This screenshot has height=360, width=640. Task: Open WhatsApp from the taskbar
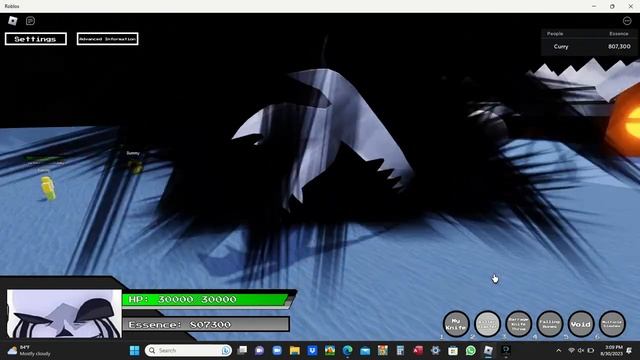(471, 350)
